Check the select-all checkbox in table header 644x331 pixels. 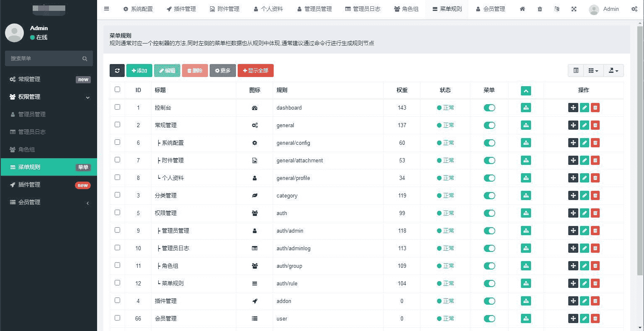pos(117,90)
